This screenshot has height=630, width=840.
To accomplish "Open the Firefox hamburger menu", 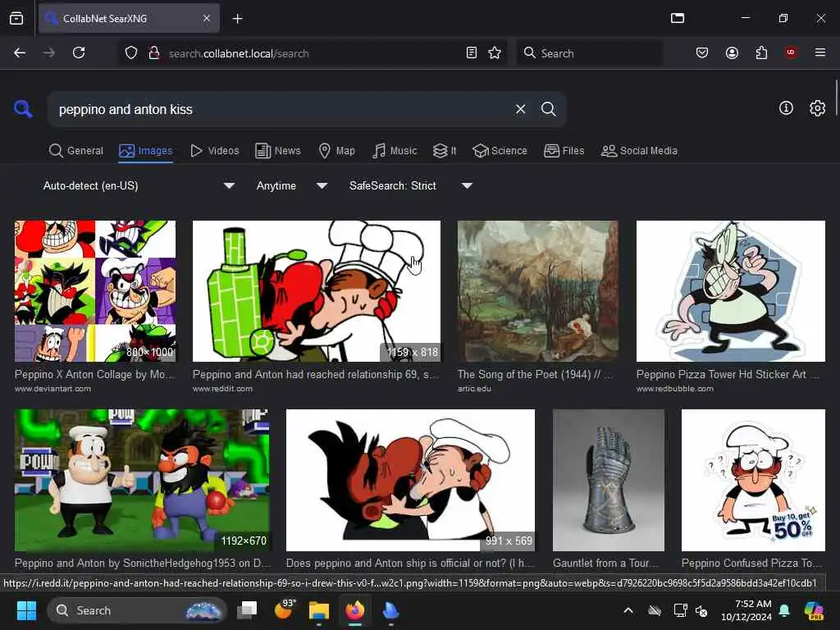I will click(819, 52).
